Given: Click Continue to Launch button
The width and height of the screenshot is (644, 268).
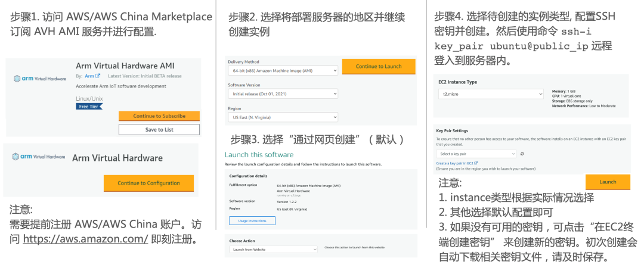Looking at the screenshot, I should [x=379, y=67].
